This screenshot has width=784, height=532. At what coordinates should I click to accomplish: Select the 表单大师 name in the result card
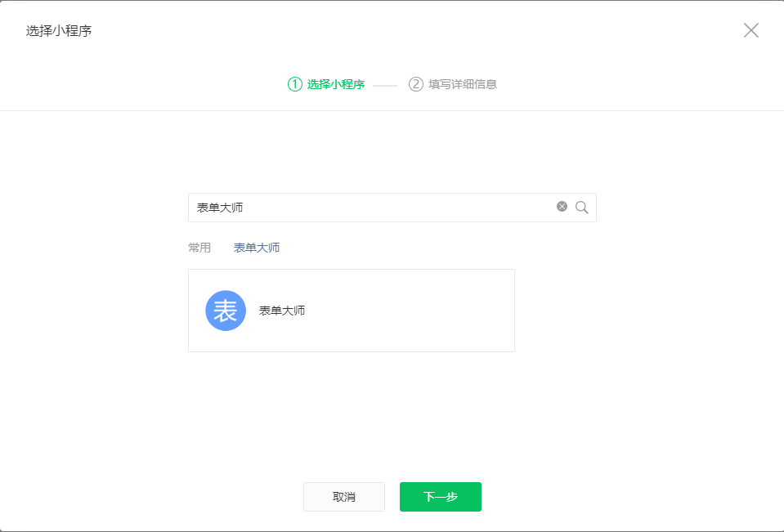tap(282, 311)
